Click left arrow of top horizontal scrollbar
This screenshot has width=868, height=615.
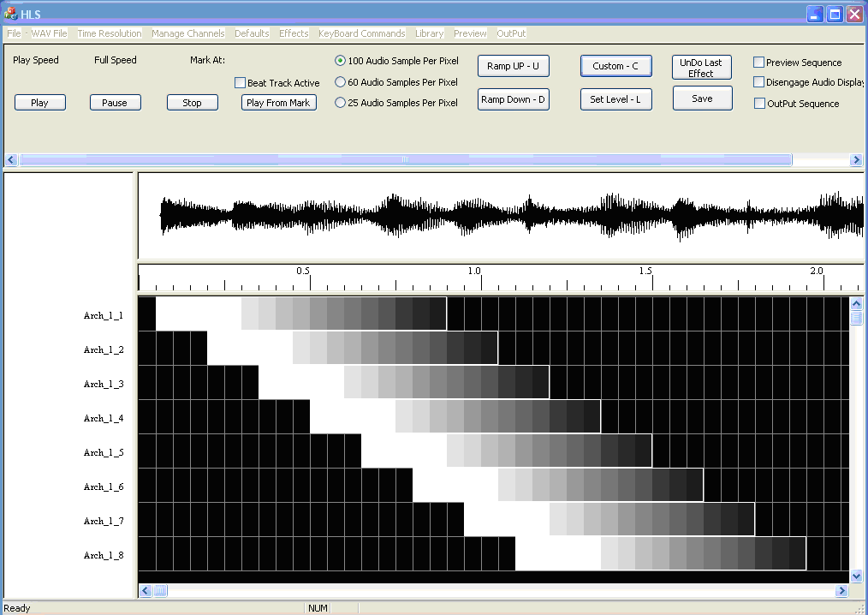[11, 160]
